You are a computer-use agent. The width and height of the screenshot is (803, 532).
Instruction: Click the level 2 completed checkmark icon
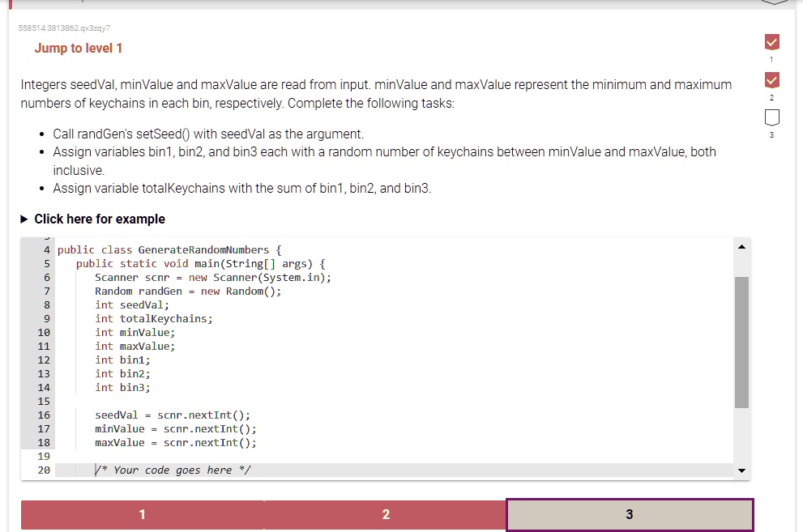tap(771, 80)
